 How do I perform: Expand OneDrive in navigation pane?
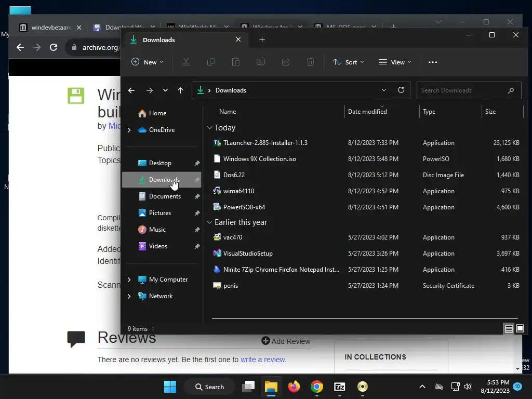coord(129,130)
